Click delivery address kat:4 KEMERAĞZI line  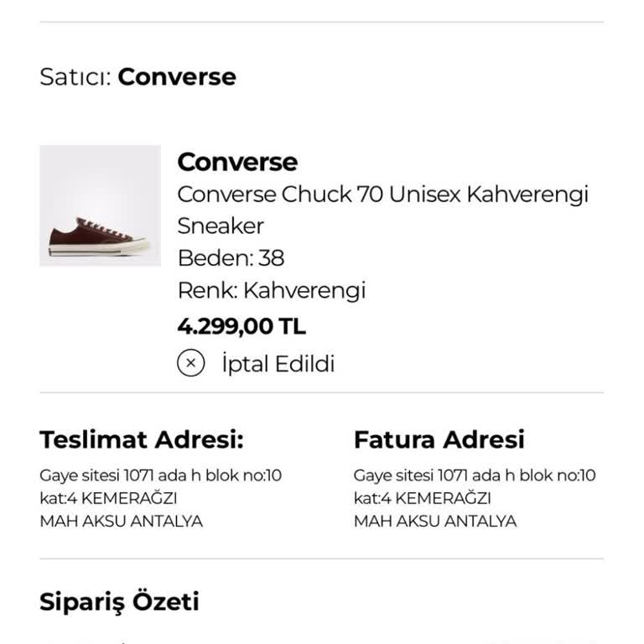(x=108, y=498)
